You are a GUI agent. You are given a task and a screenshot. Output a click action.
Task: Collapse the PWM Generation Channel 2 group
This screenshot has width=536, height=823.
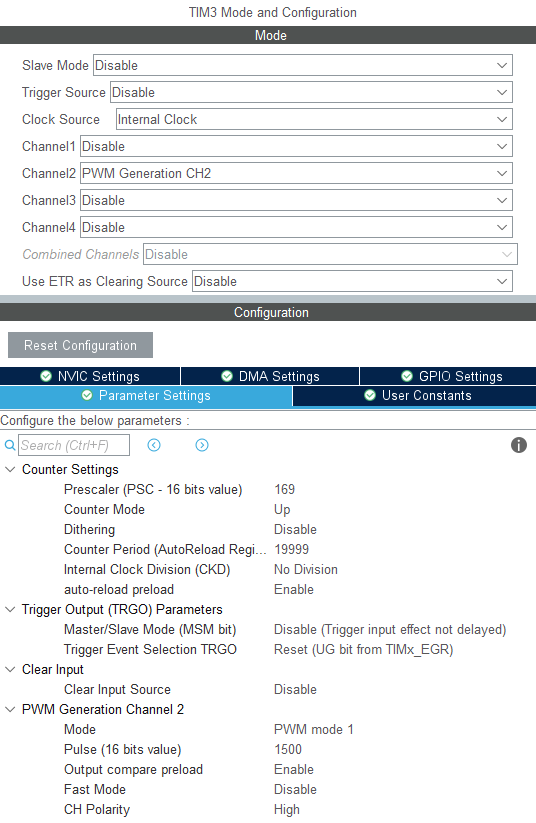coord(10,709)
